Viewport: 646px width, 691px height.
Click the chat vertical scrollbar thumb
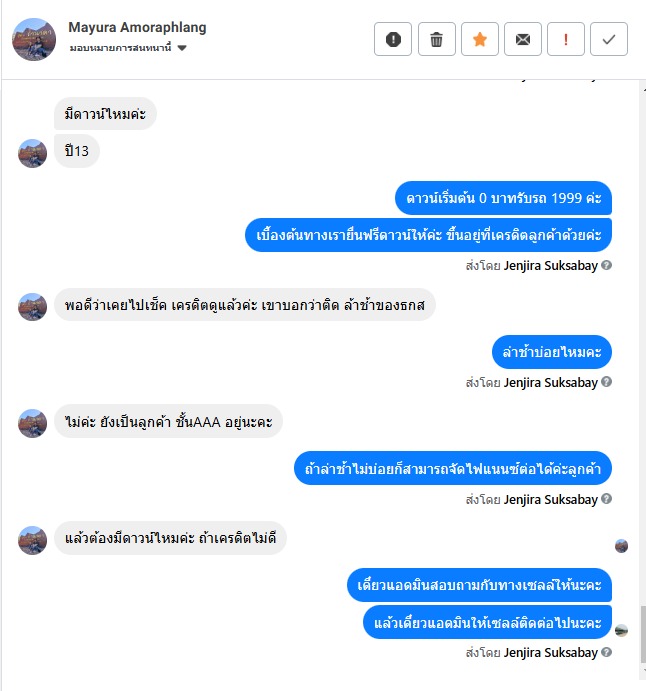643,634
